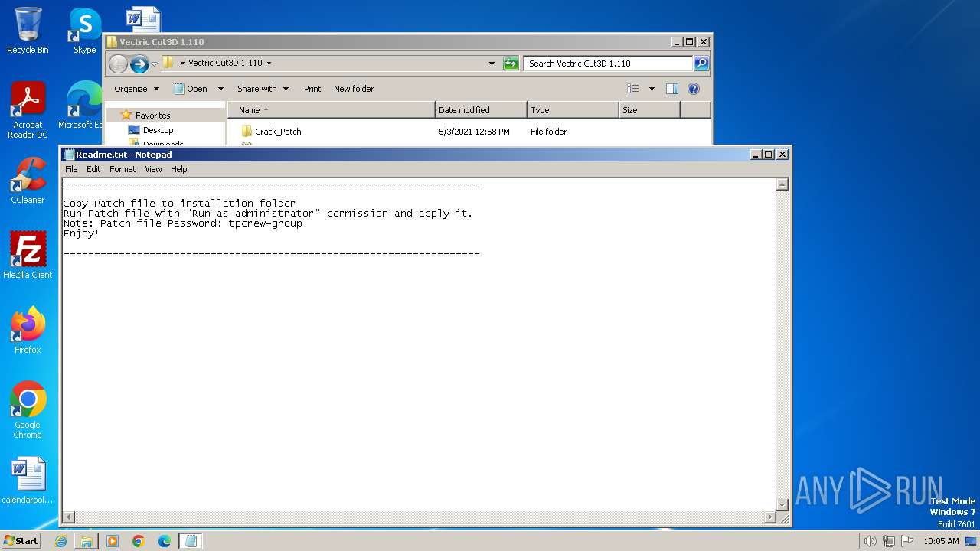The width and height of the screenshot is (980, 551).
Task: Click the search magnifier in Explorer
Action: 701,64
